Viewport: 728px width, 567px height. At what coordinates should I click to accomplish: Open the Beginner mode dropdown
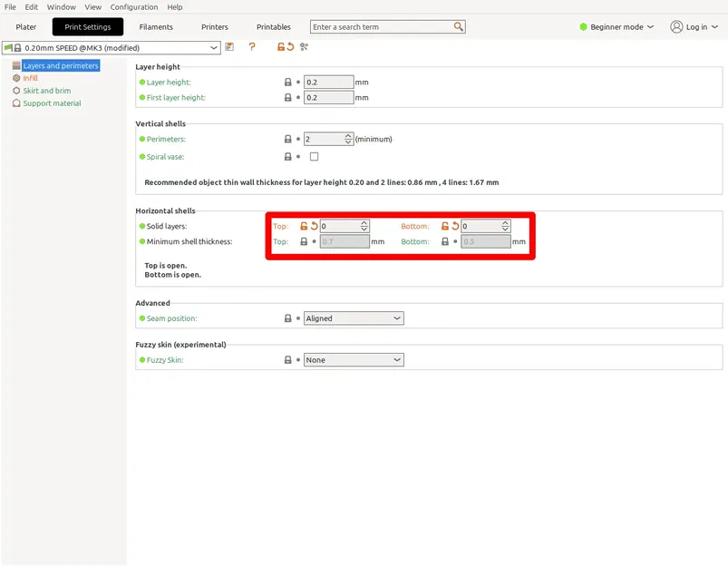click(616, 27)
